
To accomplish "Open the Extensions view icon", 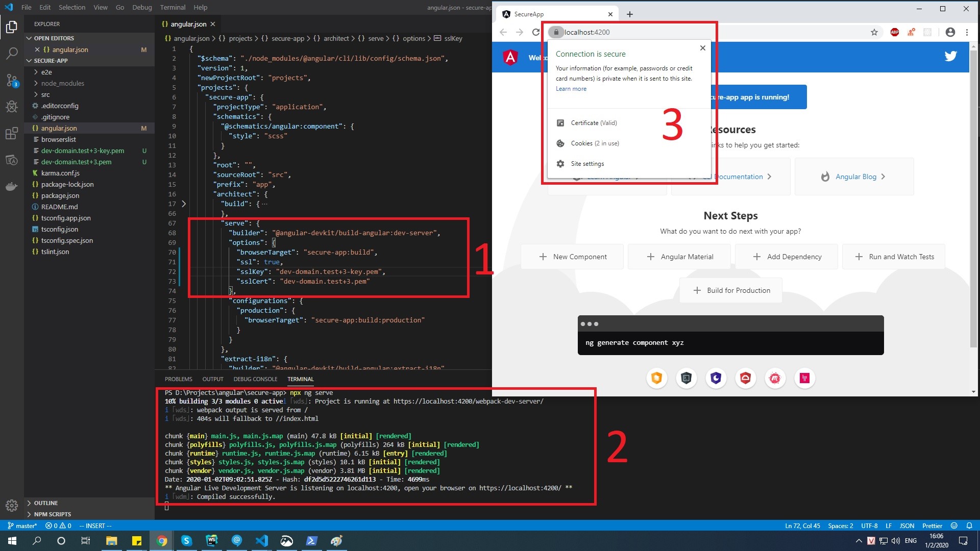I will click(x=12, y=134).
